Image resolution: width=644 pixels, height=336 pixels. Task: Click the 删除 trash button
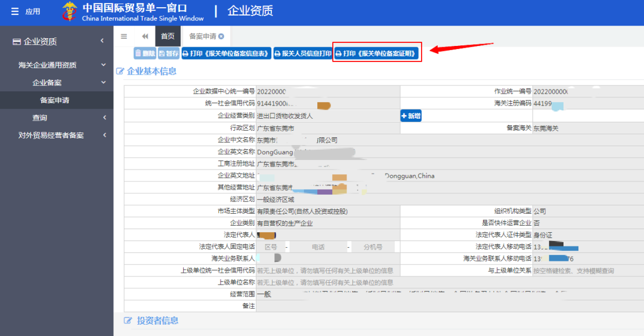click(x=145, y=54)
